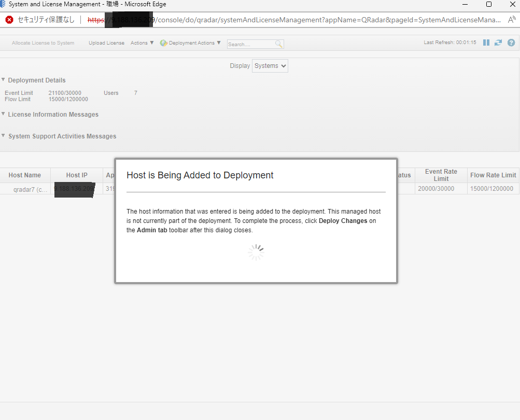This screenshot has height=420, width=520.
Task: Click Last Refresh time text
Action: [x=449, y=43]
